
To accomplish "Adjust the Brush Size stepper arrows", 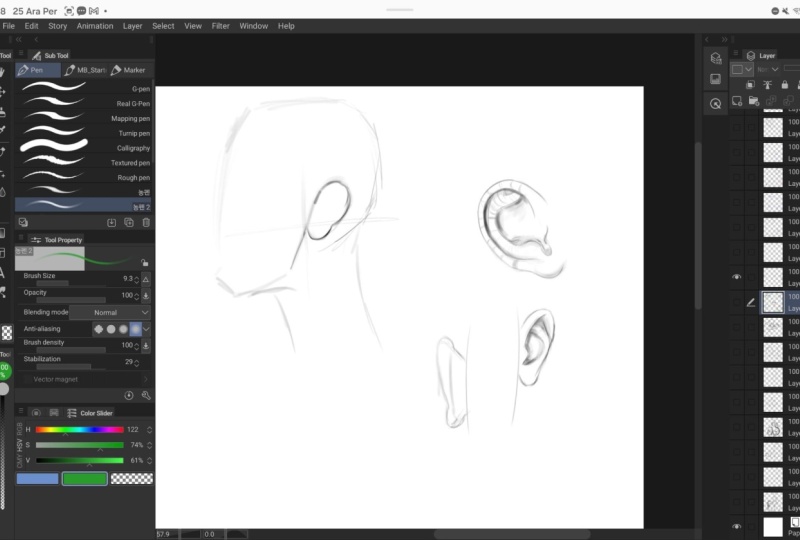I will [137, 279].
